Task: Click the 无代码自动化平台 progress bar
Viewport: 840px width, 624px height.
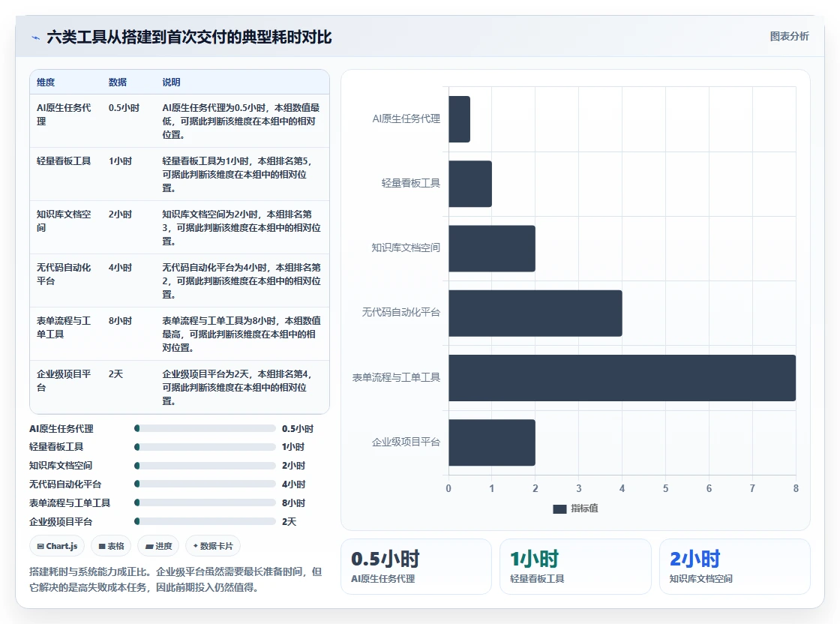Action: (x=205, y=484)
